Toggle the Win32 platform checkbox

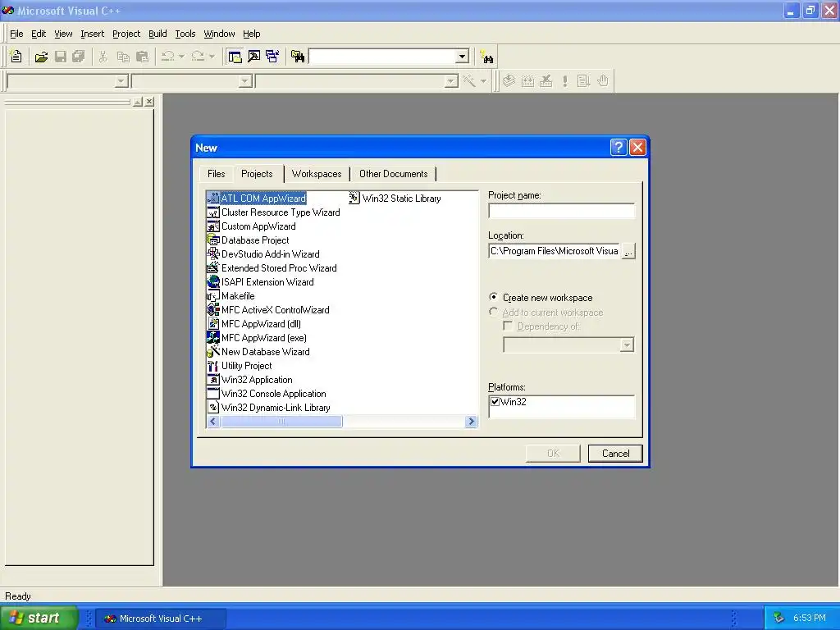495,401
